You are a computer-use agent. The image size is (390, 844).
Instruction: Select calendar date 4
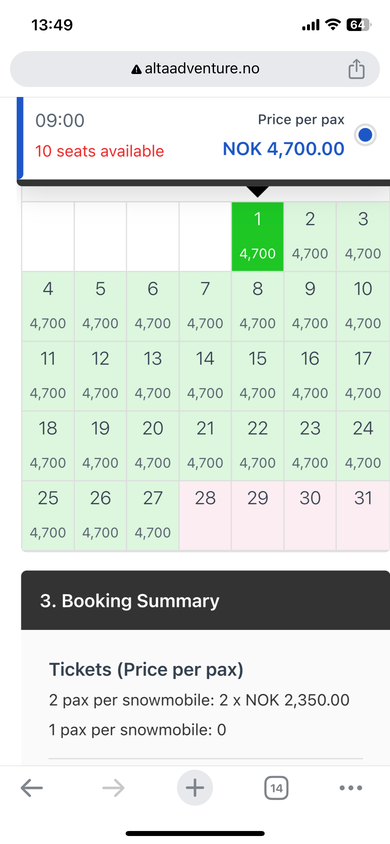48,306
